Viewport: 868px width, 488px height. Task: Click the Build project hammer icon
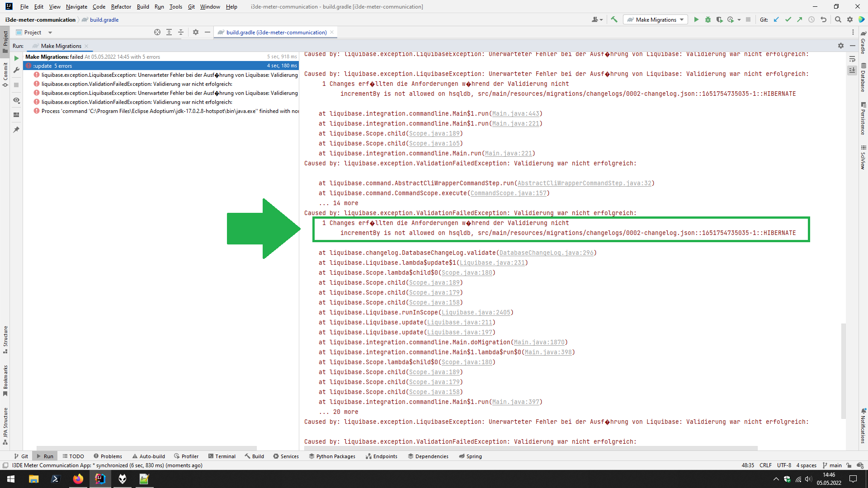click(614, 19)
